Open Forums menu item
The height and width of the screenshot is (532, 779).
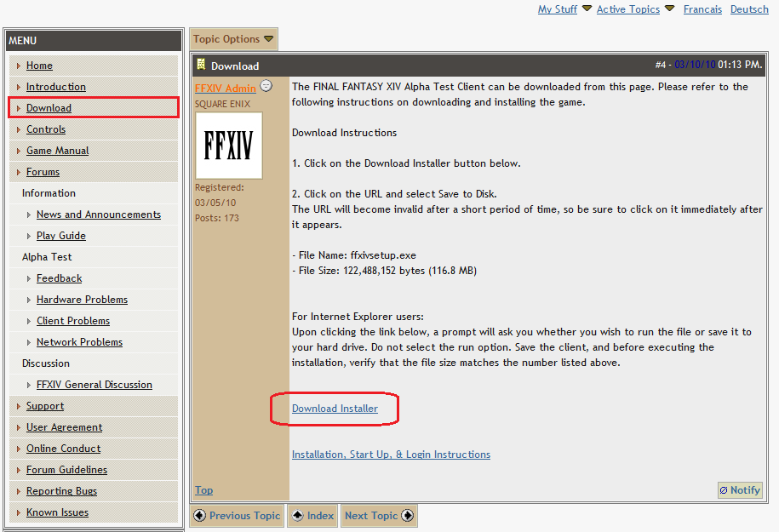[43, 172]
